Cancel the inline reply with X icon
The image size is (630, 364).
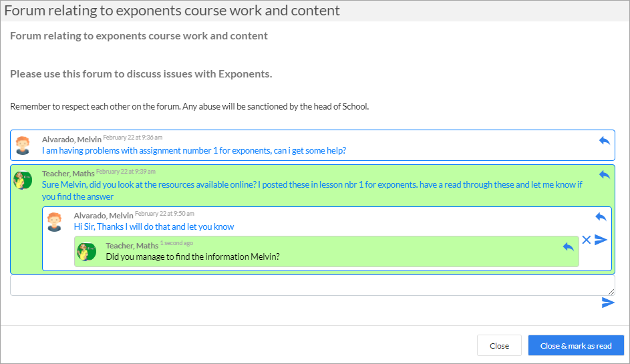[x=586, y=240]
